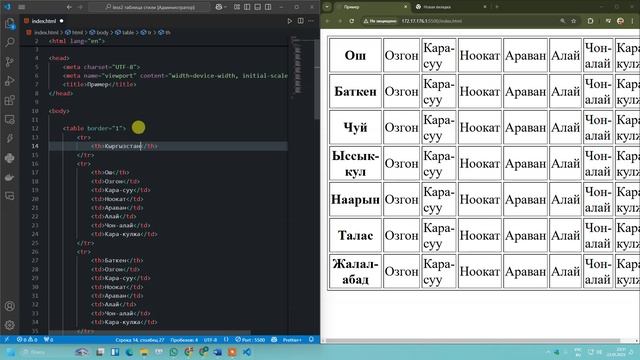Viewport: 640px width, 360px height.
Task: Open the Docker activity bar icon
Action: point(9,177)
